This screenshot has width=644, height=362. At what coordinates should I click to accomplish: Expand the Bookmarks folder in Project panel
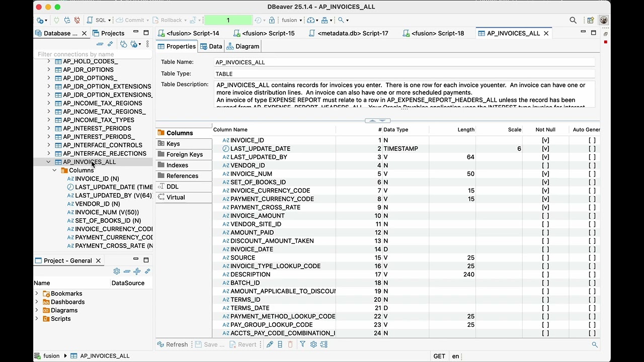click(x=37, y=294)
